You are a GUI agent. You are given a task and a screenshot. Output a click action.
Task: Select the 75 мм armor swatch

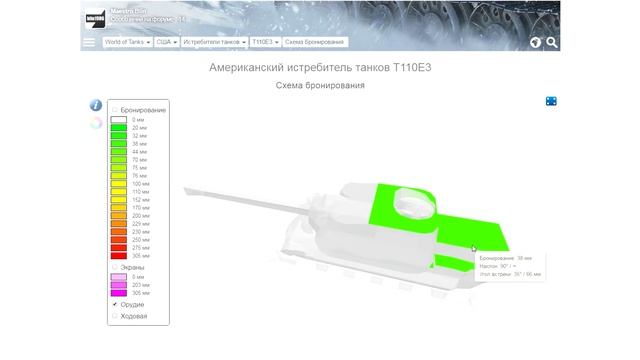click(x=118, y=168)
